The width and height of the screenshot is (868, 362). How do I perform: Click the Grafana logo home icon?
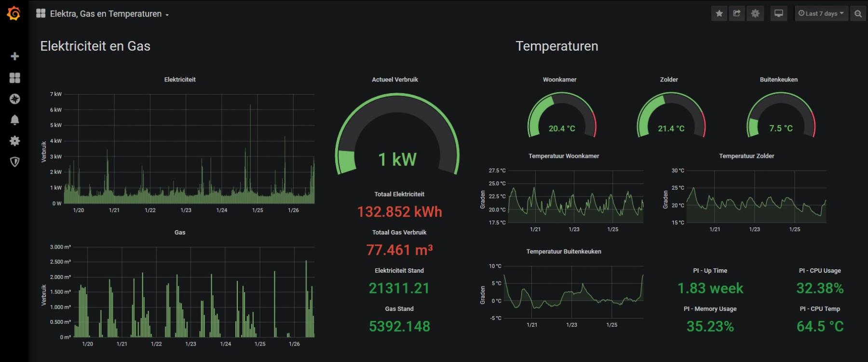click(x=14, y=14)
